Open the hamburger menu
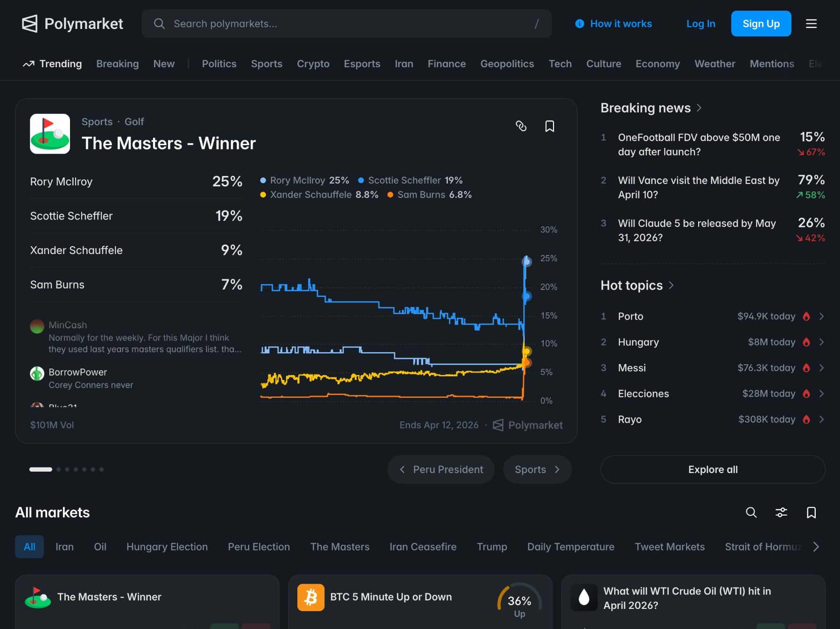This screenshot has height=629, width=840. coord(811,24)
